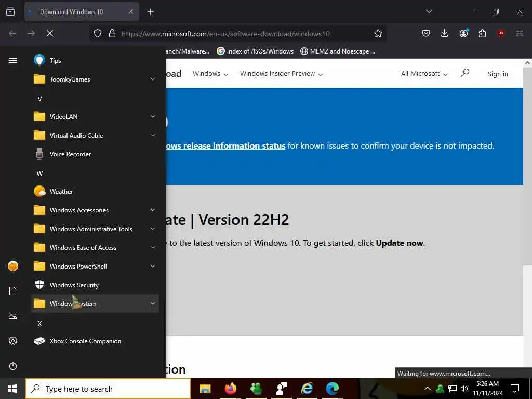The width and height of the screenshot is (532, 399).
Task: Expand the VideoLAN folder
Action: tap(95, 116)
